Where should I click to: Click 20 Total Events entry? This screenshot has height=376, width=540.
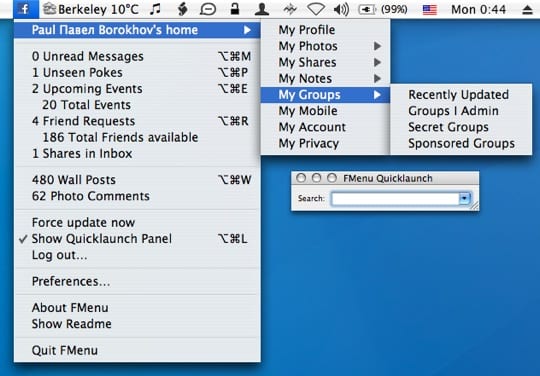click(x=137, y=105)
